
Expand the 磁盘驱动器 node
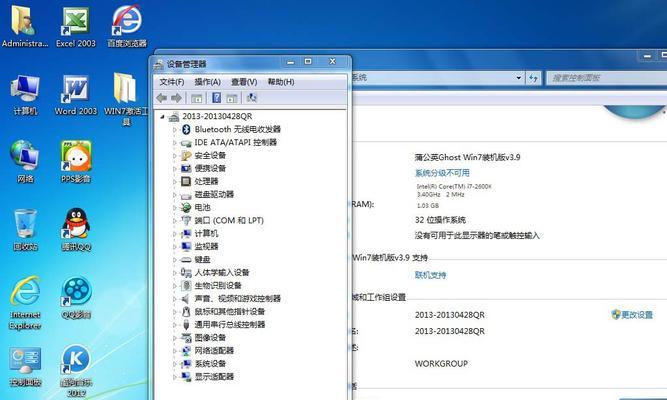174,195
